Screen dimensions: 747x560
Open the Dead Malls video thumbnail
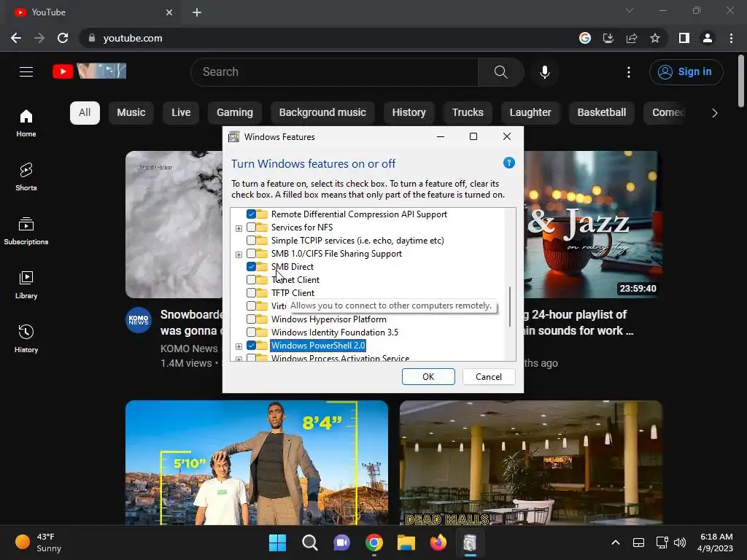point(531,462)
